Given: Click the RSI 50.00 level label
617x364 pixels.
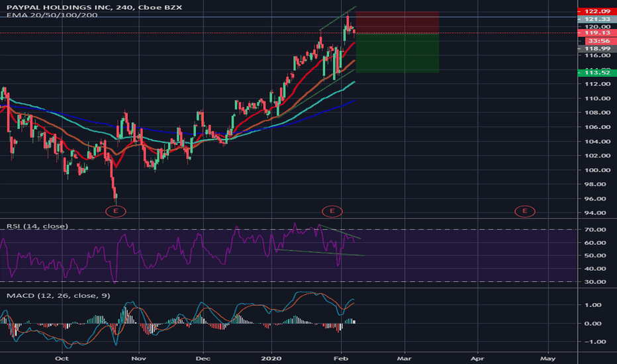Looking at the screenshot, I should point(595,255).
